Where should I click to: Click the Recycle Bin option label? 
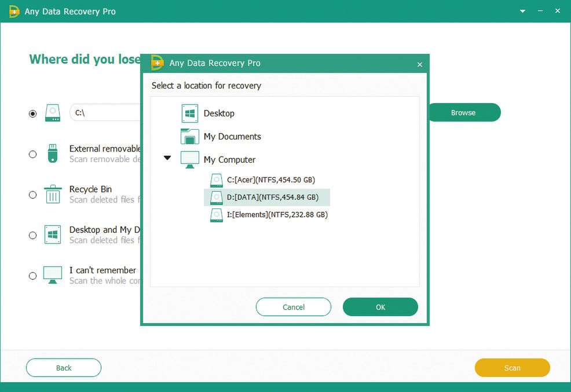[x=90, y=189]
